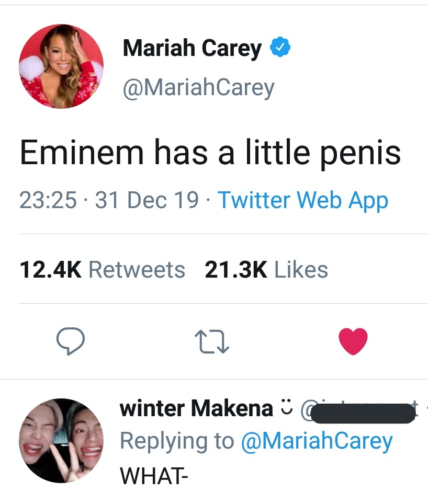Click the gray Replying to label

177,441
